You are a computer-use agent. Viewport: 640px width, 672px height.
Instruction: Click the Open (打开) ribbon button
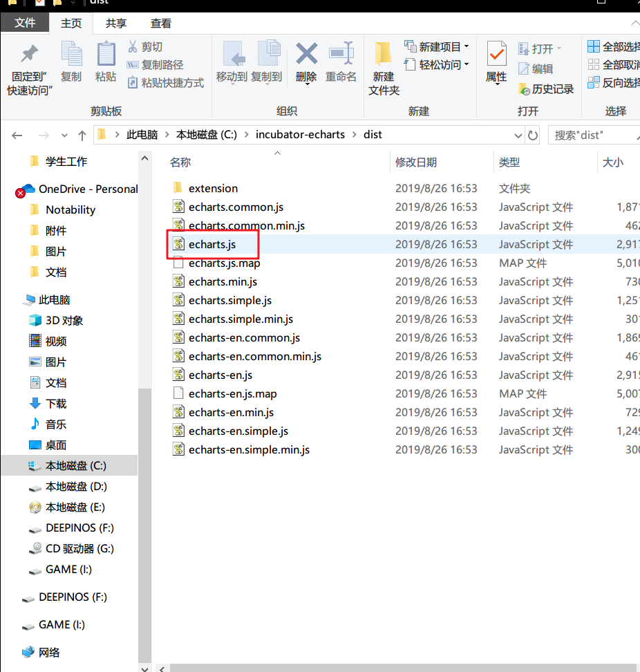pos(540,49)
